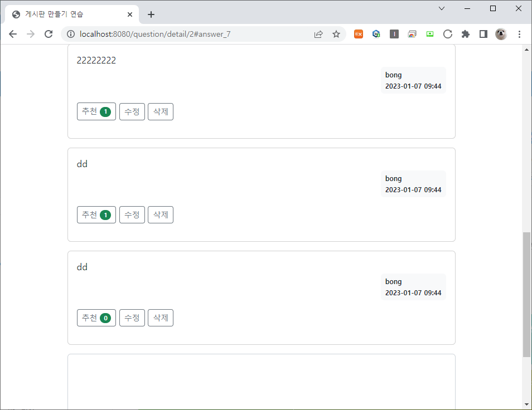The width and height of the screenshot is (532, 410).
Task: Recommend the first dd answer with count 1
Action: click(x=96, y=215)
